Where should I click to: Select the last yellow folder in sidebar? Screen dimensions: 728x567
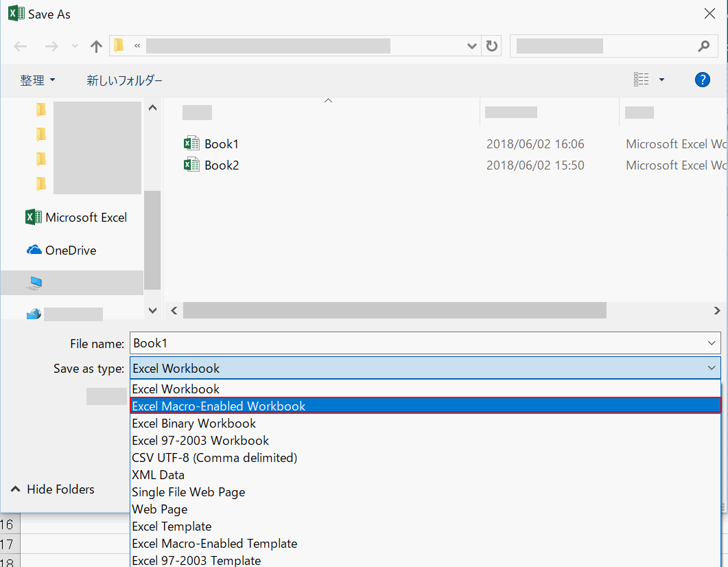click(41, 185)
